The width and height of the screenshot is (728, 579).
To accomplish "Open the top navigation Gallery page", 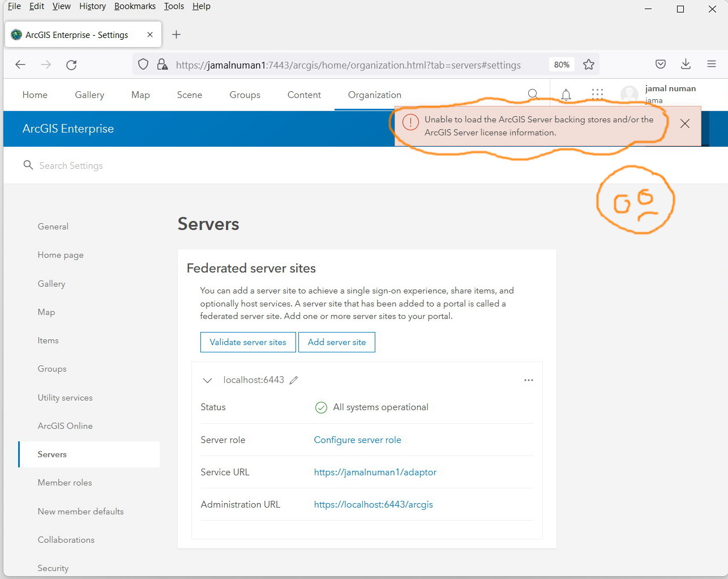I will [89, 95].
